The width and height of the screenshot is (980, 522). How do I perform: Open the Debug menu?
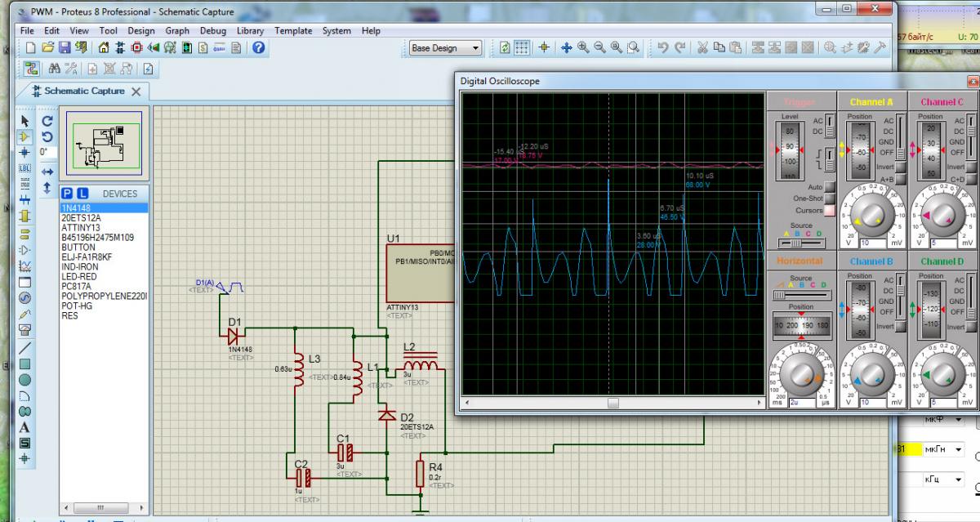[212, 31]
